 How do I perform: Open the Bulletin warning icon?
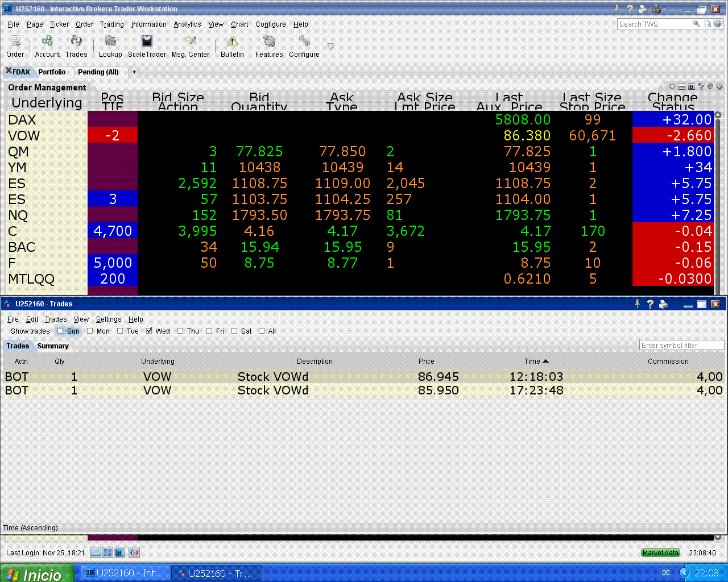[232, 41]
